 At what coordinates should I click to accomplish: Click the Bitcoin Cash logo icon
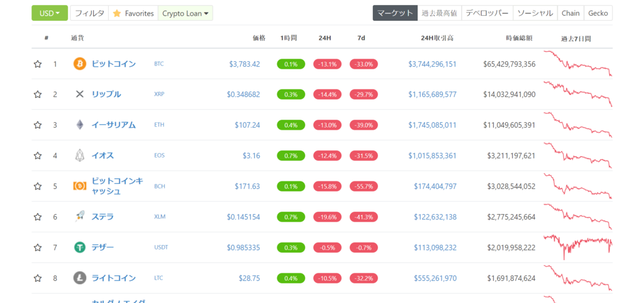tap(80, 186)
